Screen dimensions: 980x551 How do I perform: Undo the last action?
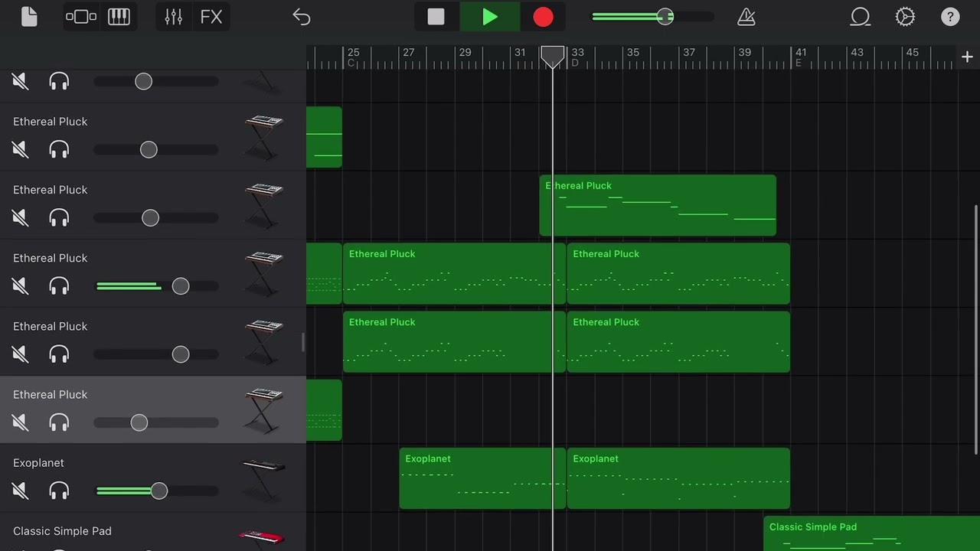coord(302,17)
